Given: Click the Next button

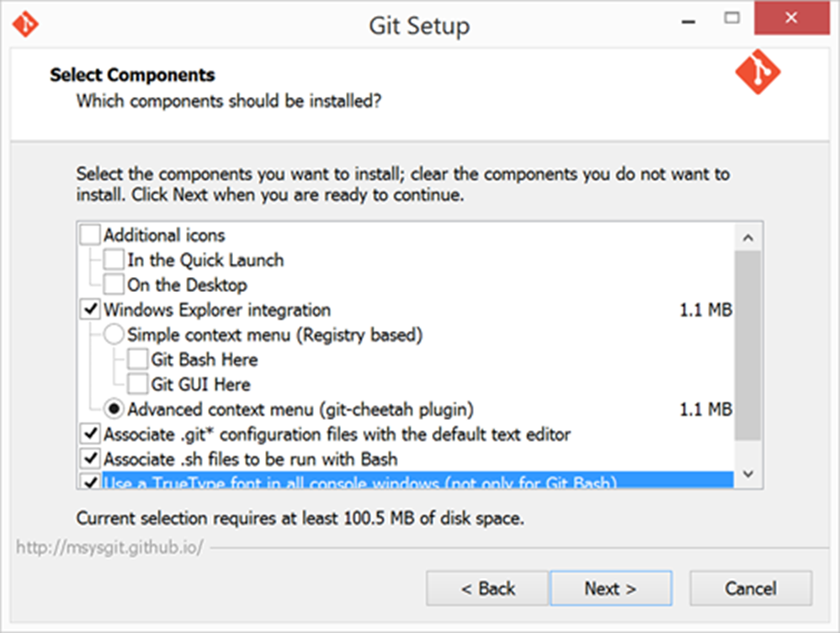Looking at the screenshot, I should 611,588.
